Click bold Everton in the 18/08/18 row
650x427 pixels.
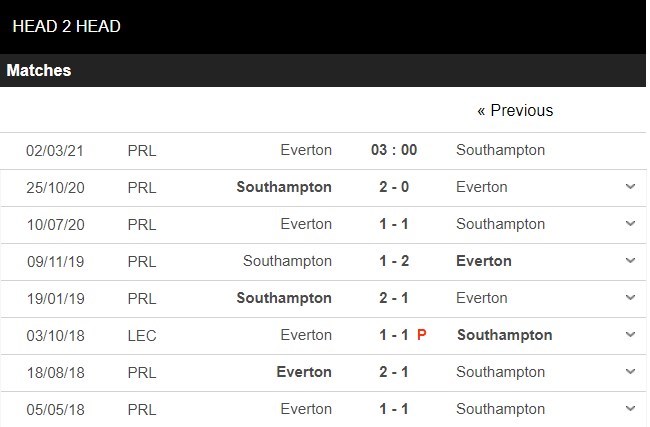304,372
